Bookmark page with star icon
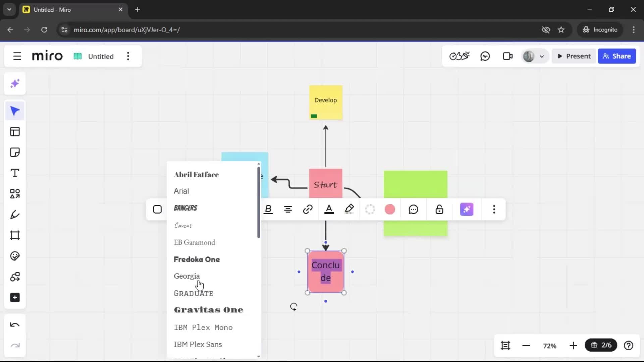The width and height of the screenshot is (644, 362). coord(561,30)
